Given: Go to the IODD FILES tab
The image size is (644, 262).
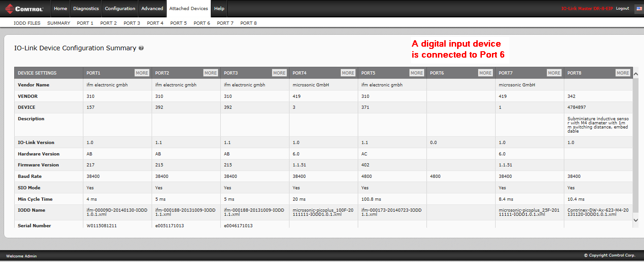Looking at the screenshot, I should [x=27, y=23].
